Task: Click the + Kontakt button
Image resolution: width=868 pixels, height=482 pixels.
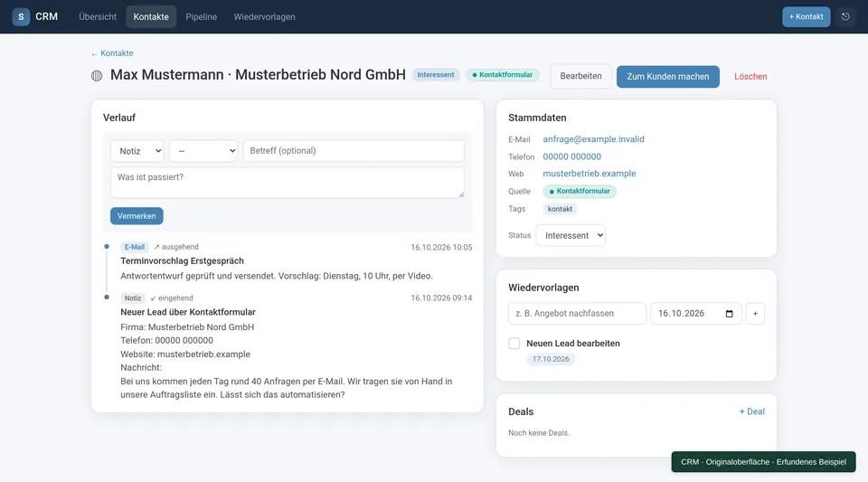Action: coord(806,16)
